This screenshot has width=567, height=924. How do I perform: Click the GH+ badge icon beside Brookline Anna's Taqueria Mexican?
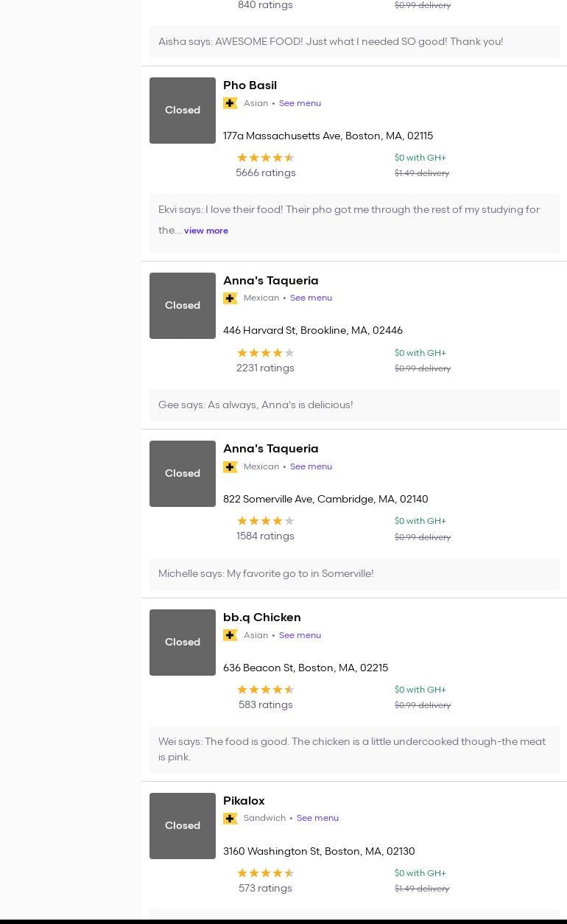[x=230, y=298]
